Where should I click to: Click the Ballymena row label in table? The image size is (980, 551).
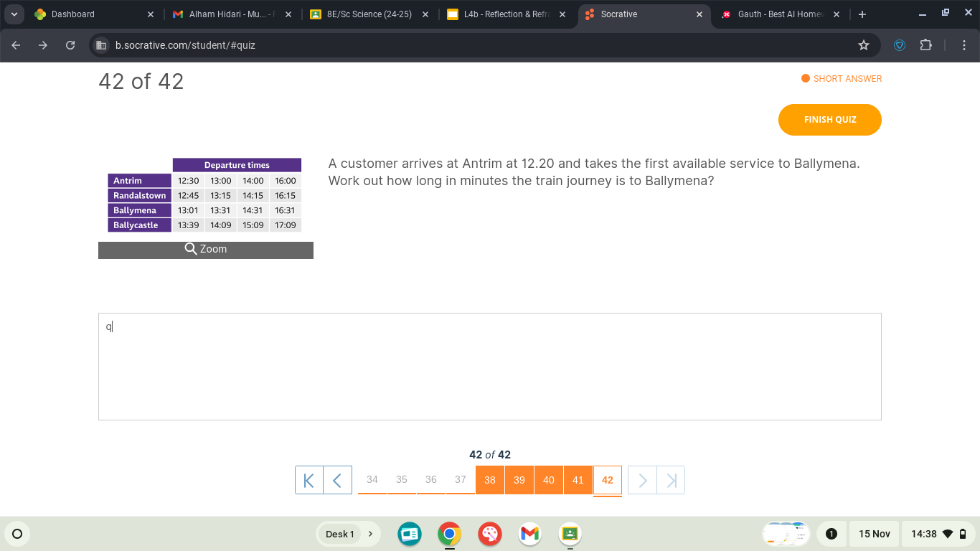[x=139, y=210]
